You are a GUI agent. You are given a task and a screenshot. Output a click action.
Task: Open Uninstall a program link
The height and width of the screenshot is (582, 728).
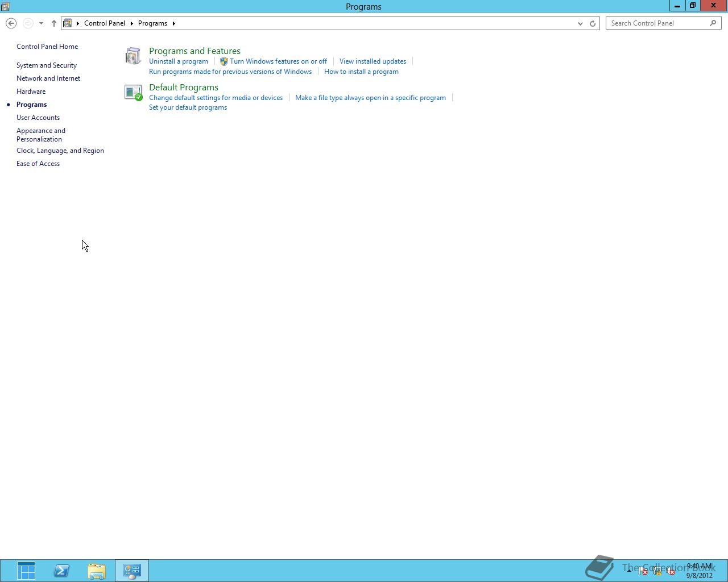click(x=179, y=61)
